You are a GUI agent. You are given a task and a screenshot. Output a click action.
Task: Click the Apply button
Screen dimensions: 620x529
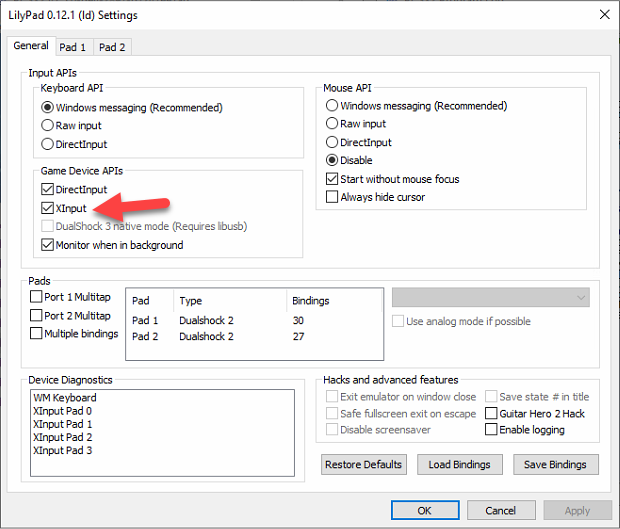coord(577,510)
